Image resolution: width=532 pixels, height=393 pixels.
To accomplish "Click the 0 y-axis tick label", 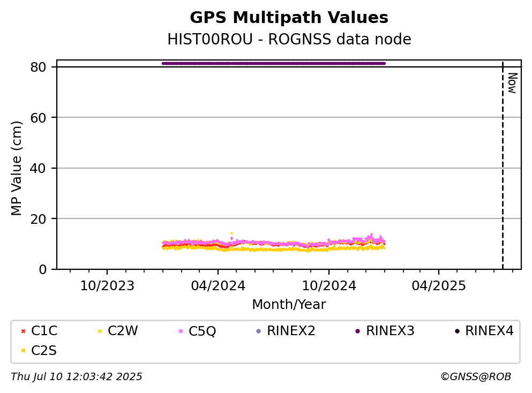I will click(43, 269).
